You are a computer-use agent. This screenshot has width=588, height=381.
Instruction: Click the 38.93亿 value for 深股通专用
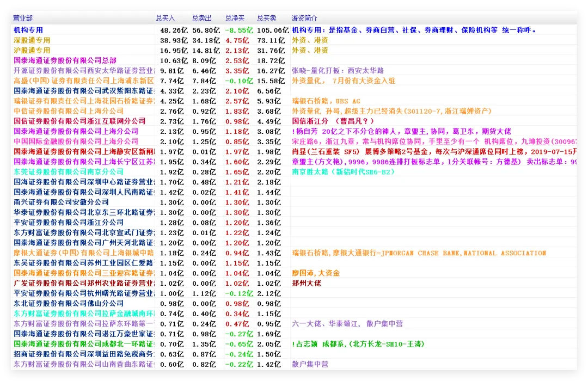coord(174,40)
